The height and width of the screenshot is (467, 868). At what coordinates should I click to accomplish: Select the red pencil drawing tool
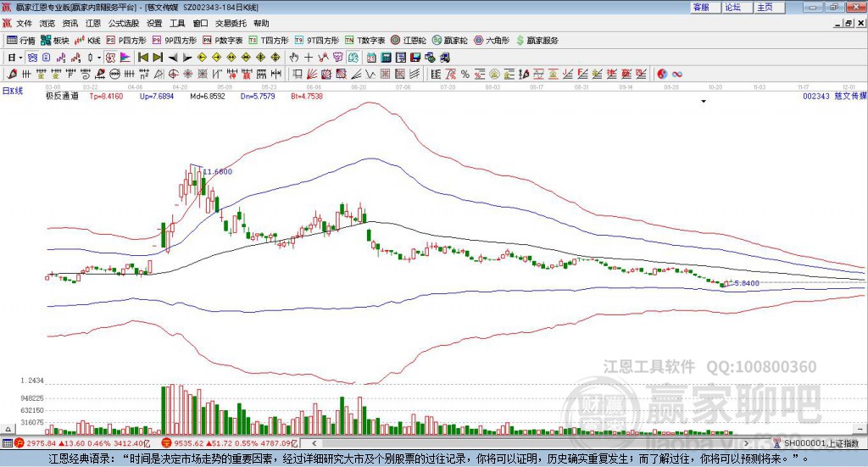[x=12, y=74]
